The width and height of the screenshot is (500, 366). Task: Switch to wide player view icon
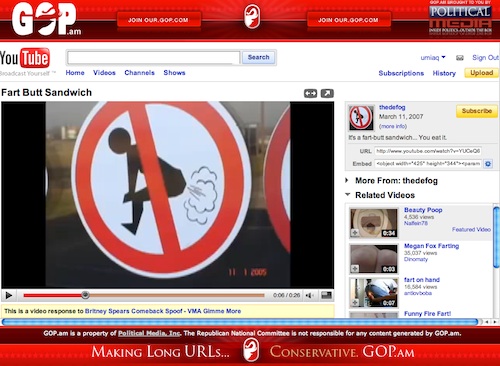(x=310, y=93)
